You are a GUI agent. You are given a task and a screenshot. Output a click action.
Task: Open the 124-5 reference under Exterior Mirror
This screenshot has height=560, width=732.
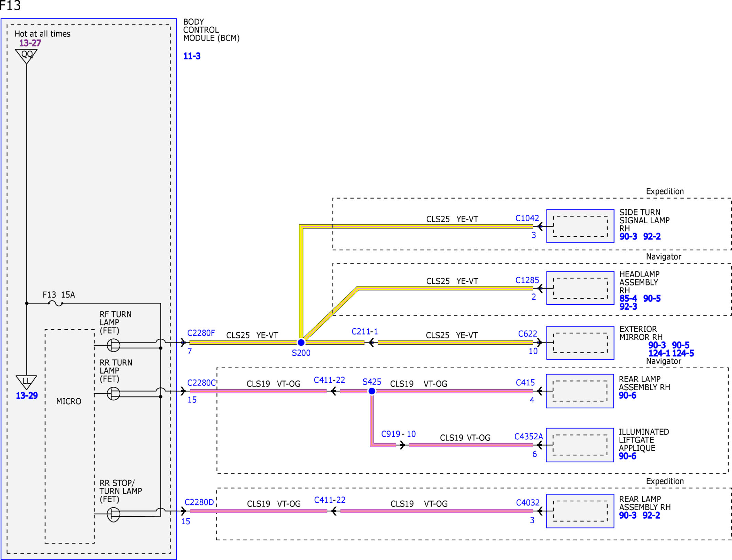coord(683,353)
